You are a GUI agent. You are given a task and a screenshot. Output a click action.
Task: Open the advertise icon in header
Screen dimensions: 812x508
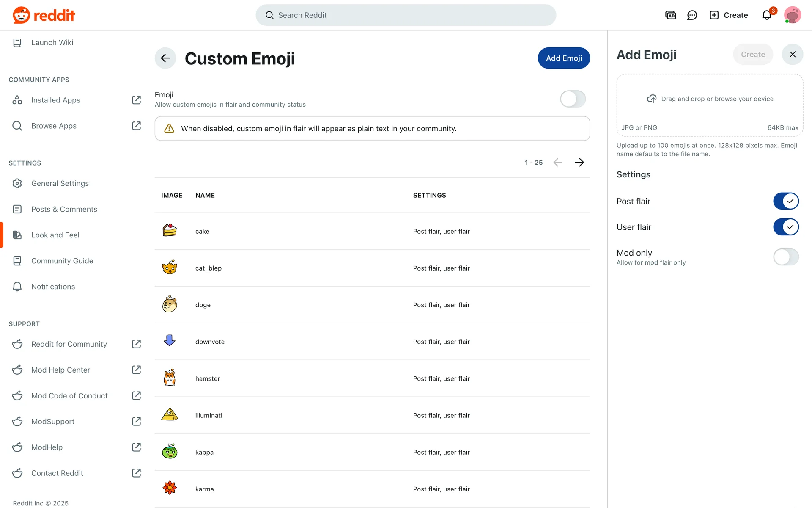(x=670, y=15)
